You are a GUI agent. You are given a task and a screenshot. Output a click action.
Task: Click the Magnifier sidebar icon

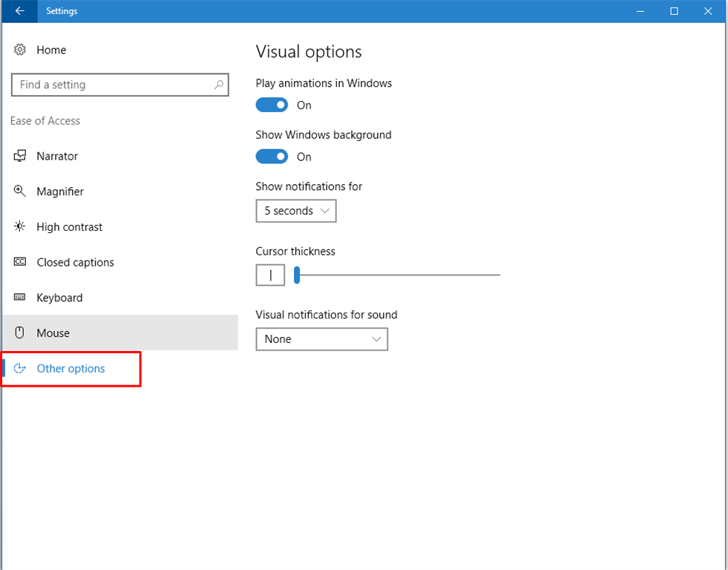click(x=20, y=191)
